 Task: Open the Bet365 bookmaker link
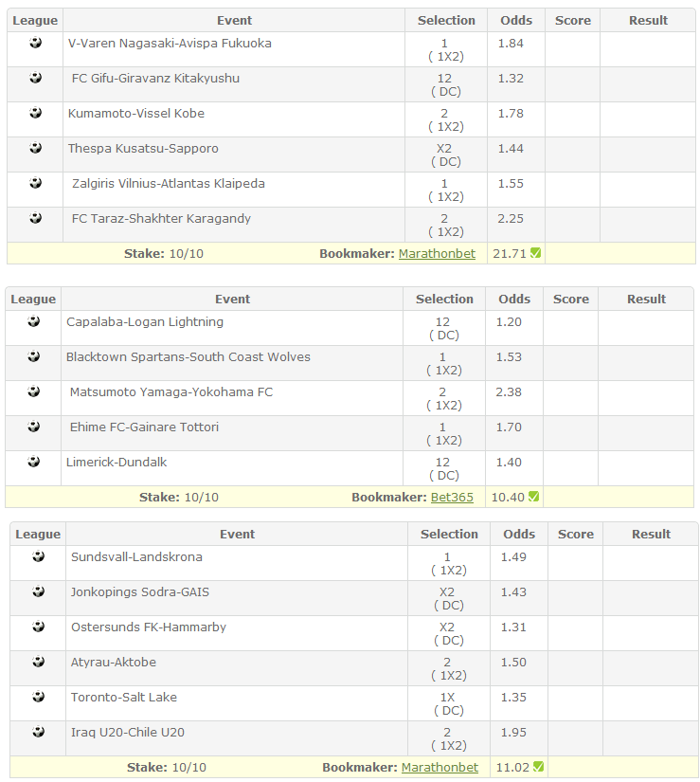[452, 498]
